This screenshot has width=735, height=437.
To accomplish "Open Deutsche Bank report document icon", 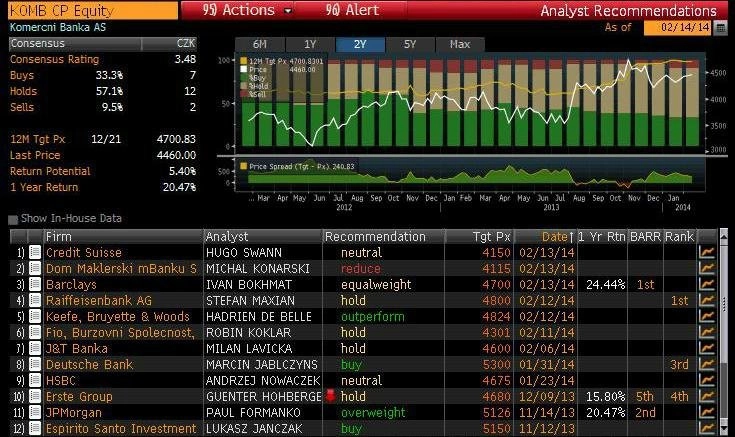I will 35,364.
